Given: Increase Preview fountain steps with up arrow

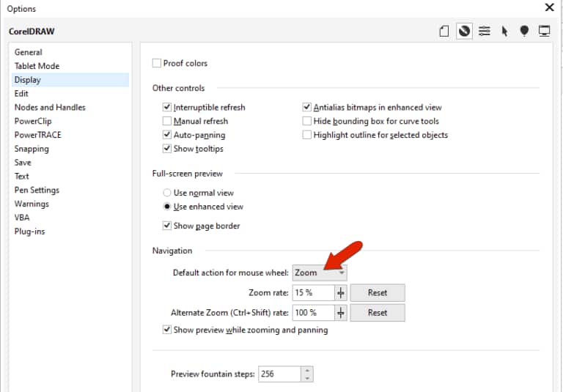Looking at the screenshot, I should click(307, 370).
